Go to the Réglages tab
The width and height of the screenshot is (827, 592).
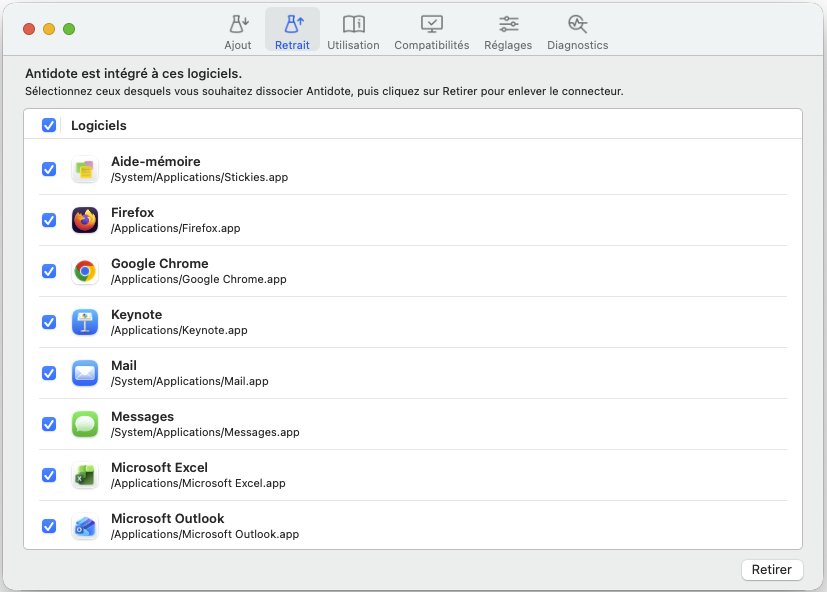tap(508, 32)
